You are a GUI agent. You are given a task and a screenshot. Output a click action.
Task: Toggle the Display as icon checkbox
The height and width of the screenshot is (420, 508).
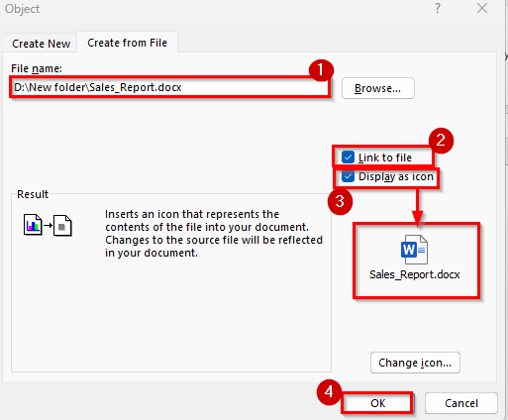pyautogui.click(x=348, y=176)
